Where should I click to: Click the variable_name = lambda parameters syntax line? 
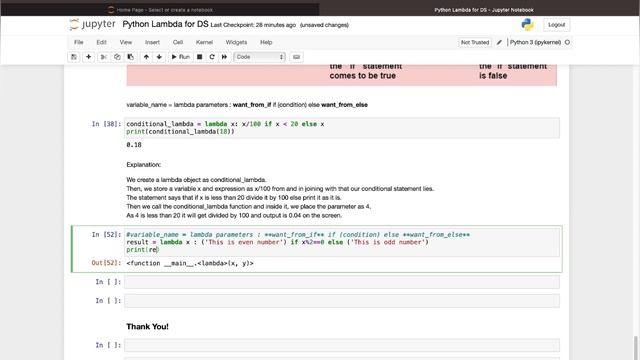point(247,105)
